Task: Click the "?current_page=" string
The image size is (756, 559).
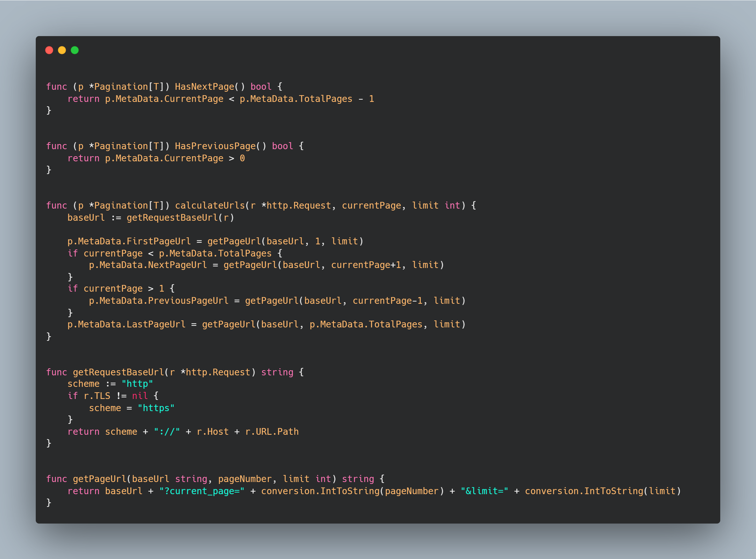Action: pyautogui.click(x=201, y=491)
